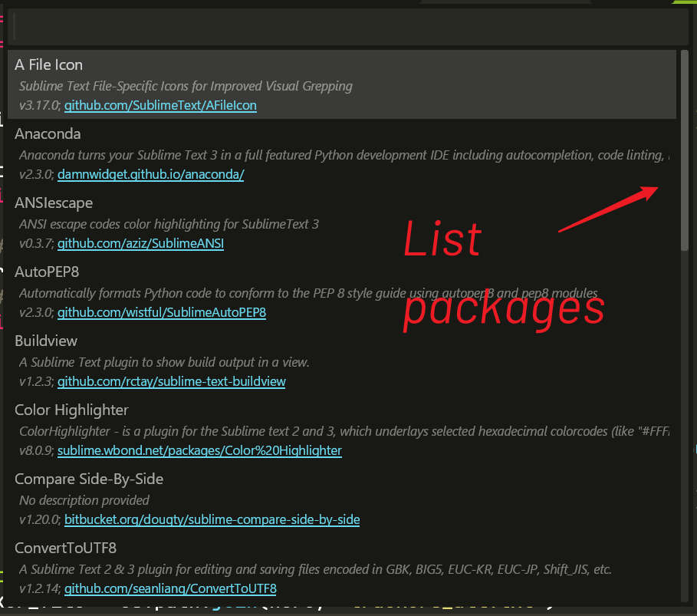Follow the github.com/wistful/SublimeAutoPEP8 link
Image resolution: width=697 pixels, height=616 pixels.
pos(162,313)
